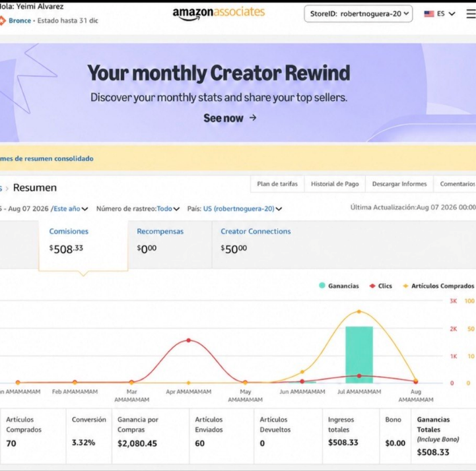Click the Artículos Comprados value 70
This screenshot has height=471, width=476.
11,443
